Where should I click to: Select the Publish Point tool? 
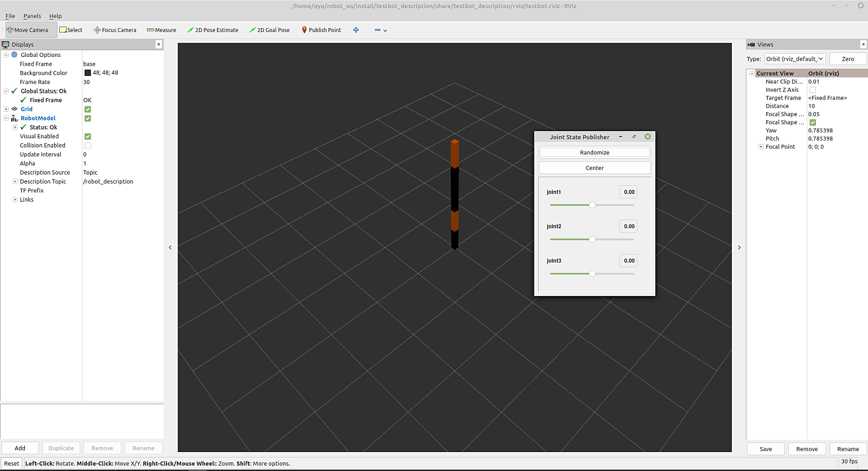321,30
